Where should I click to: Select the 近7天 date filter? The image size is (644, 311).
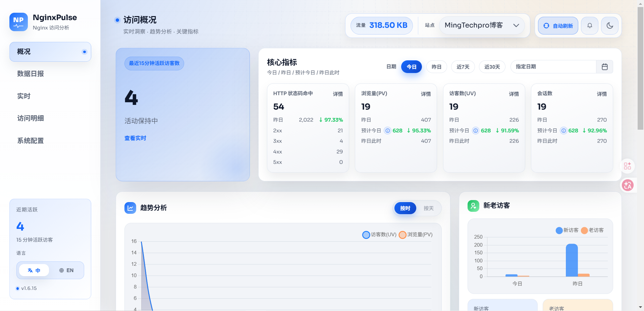(463, 67)
